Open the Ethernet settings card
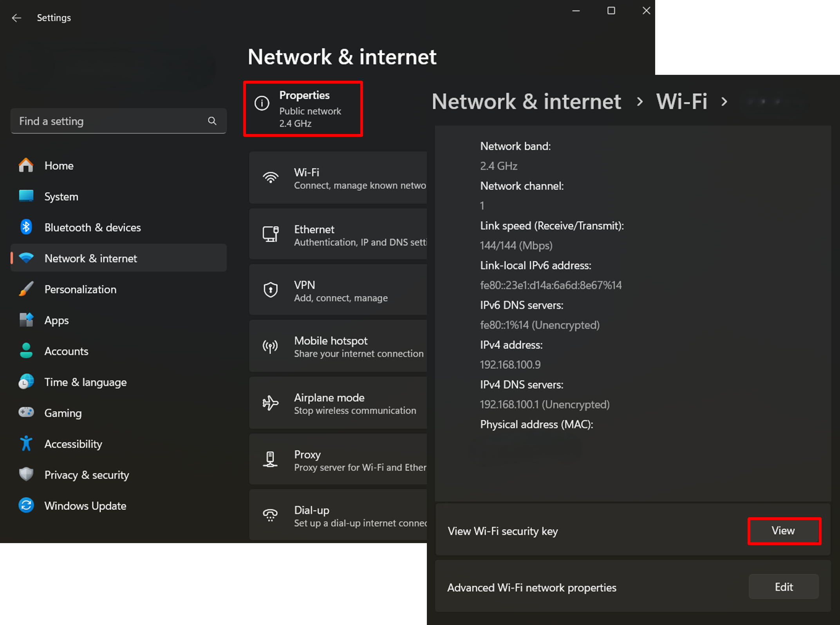 [x=338, y=234]
